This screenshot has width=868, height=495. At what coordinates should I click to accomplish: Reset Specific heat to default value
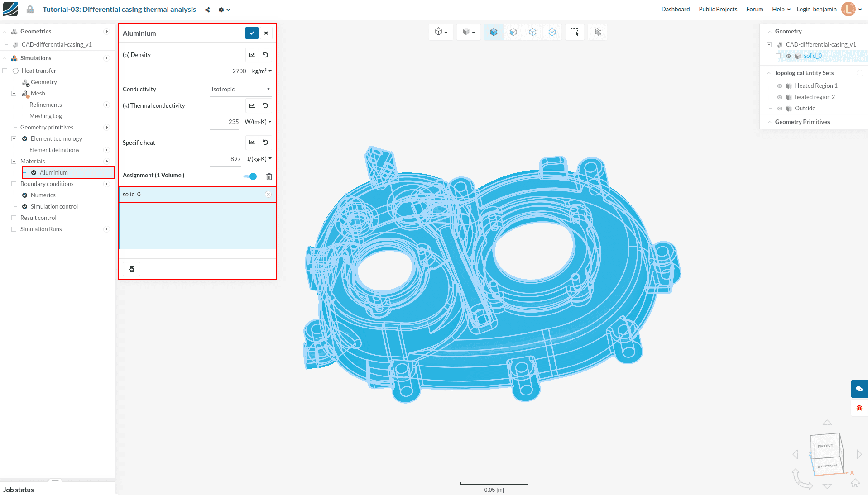point(265,142)
